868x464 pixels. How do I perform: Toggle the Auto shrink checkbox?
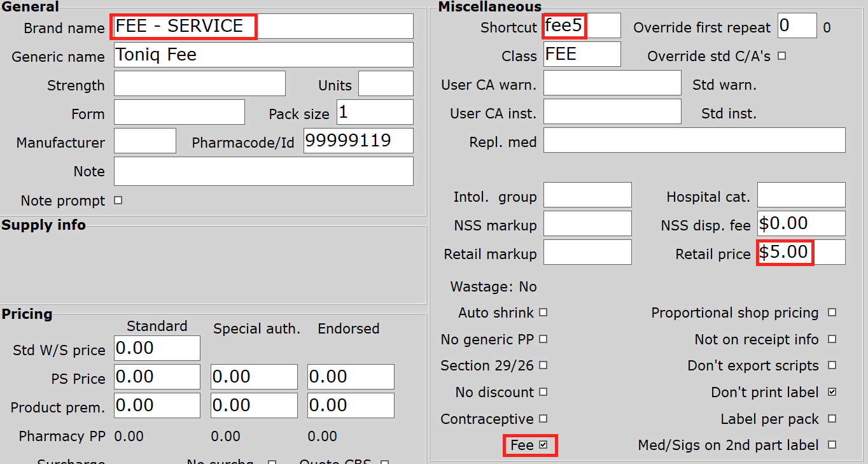click(543, 313)
